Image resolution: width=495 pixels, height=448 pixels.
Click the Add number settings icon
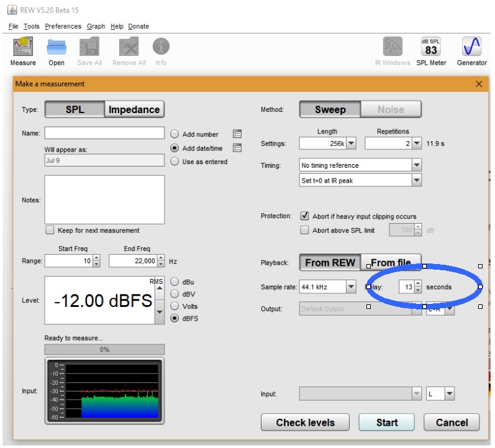pos(237,134)
